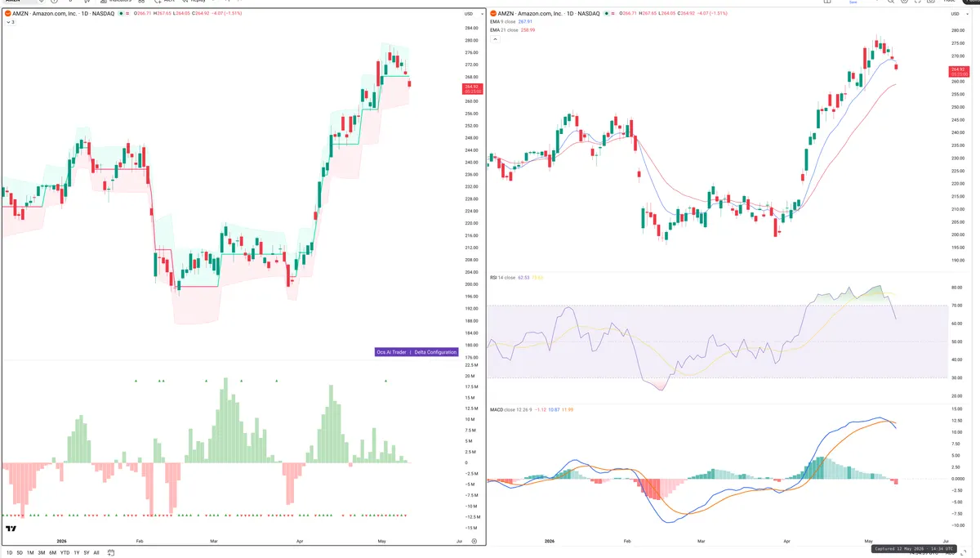Image resolution: width=980 pixels, height=558 pixels.
Task: Click the AMZN symbol title in the right chart
Action: coord(549,14)
